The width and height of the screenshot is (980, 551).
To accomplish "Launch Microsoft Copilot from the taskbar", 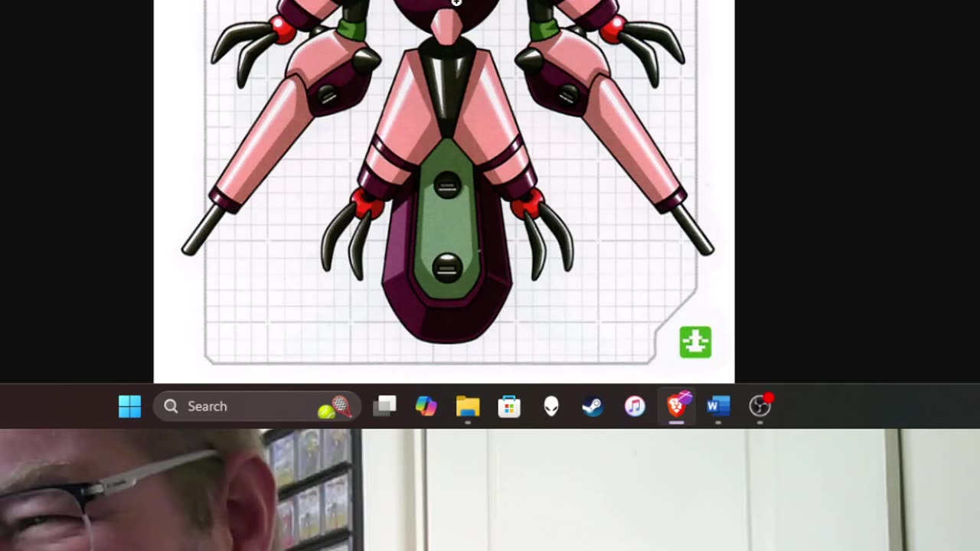I will 426,406.
